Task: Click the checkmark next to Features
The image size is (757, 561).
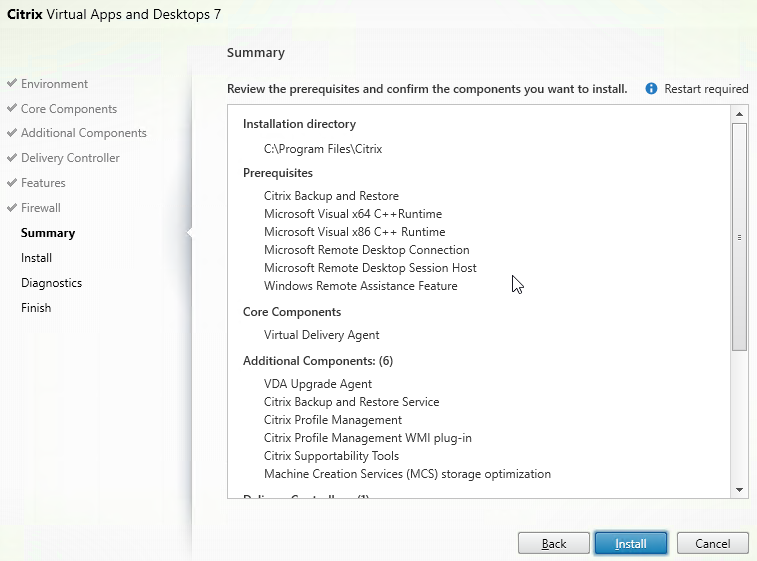Action: coord(12,182)
